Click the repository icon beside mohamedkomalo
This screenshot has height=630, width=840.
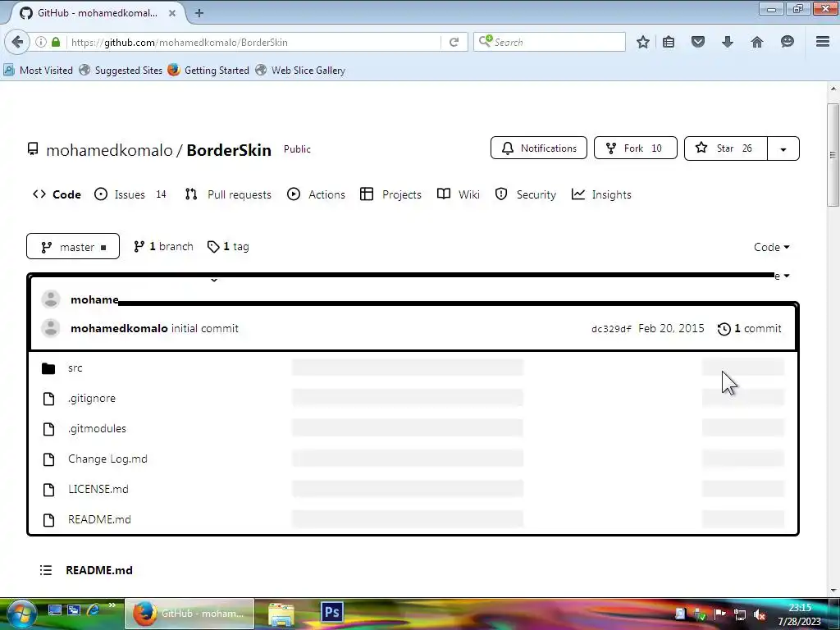tap(33, 149)
